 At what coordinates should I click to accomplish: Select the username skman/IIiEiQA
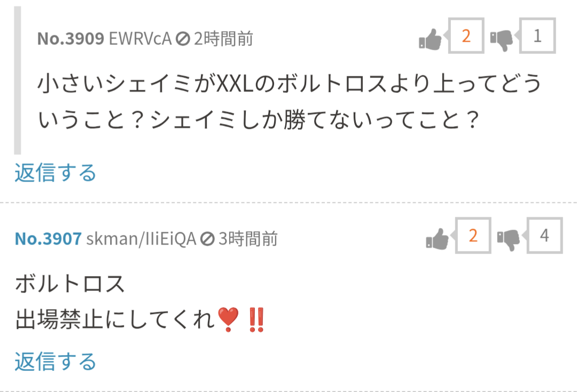141,239
